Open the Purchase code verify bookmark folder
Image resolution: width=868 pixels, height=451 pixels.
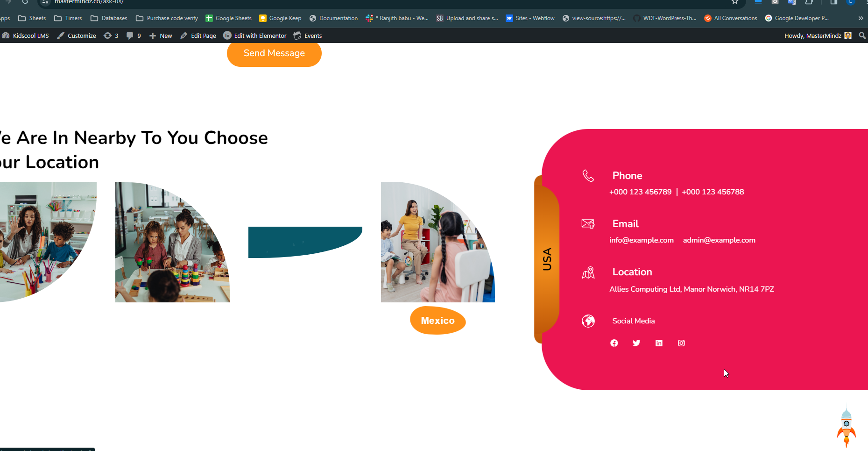pos(167,18)
